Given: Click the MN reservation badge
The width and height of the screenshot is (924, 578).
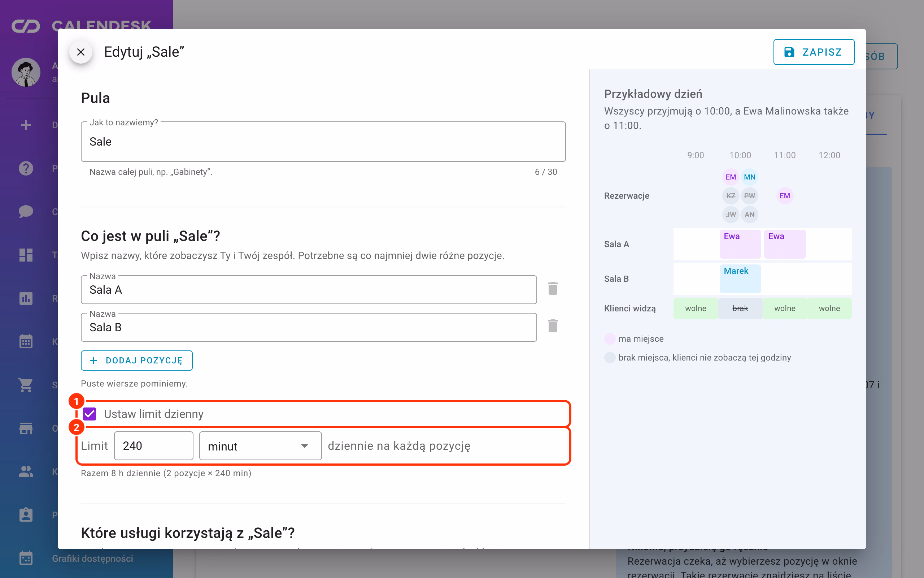Looking at the screenshot, I should [x=750, y=177].
